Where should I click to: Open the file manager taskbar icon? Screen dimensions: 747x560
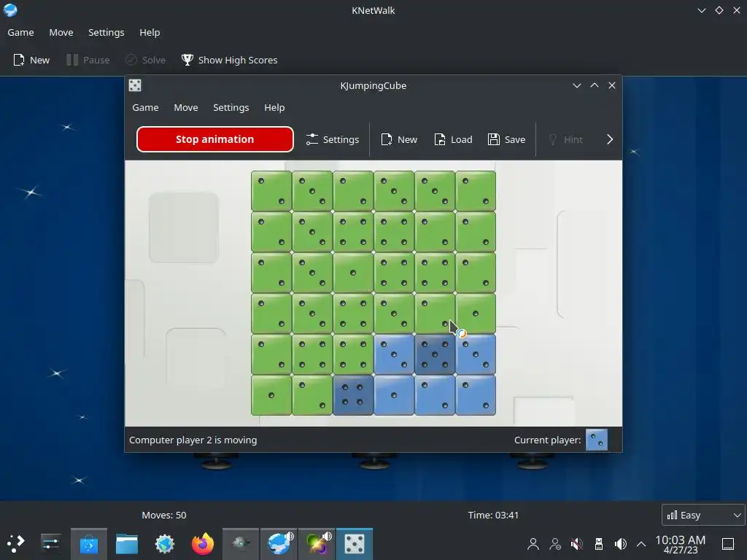pyautogui.click(x=127, y=543)
